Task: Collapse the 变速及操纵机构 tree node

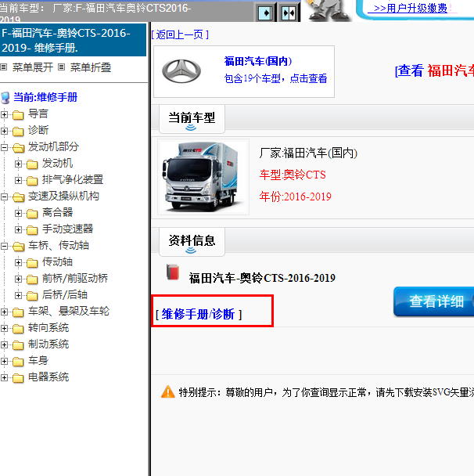Action: (4, 197)
